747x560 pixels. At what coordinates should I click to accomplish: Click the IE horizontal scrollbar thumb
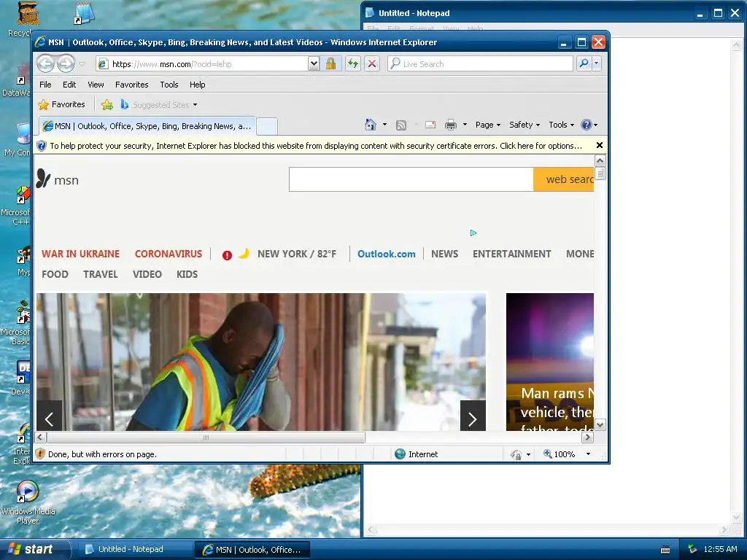coord(206,437)
